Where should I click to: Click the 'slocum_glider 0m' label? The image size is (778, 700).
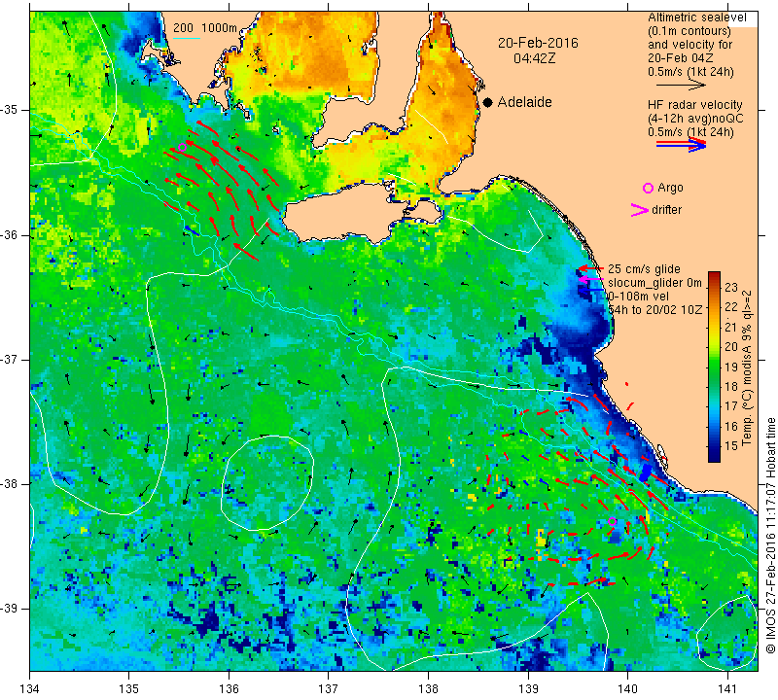tap(654, 283)
